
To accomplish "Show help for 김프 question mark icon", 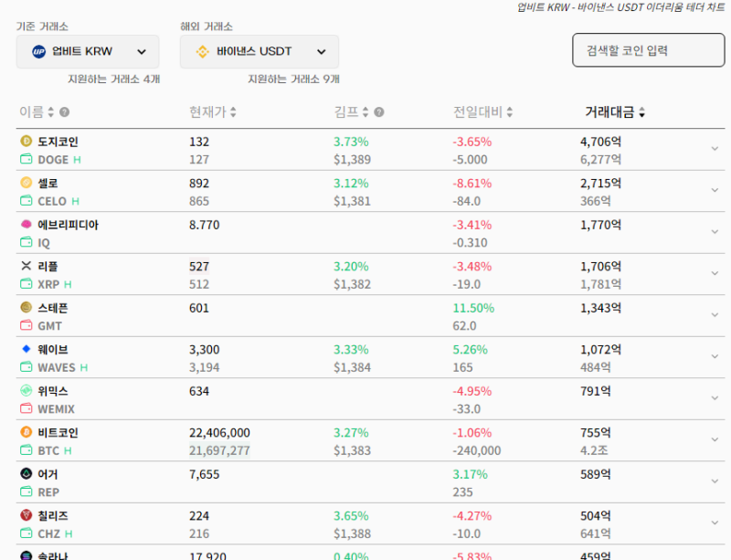I will [379, 112].
